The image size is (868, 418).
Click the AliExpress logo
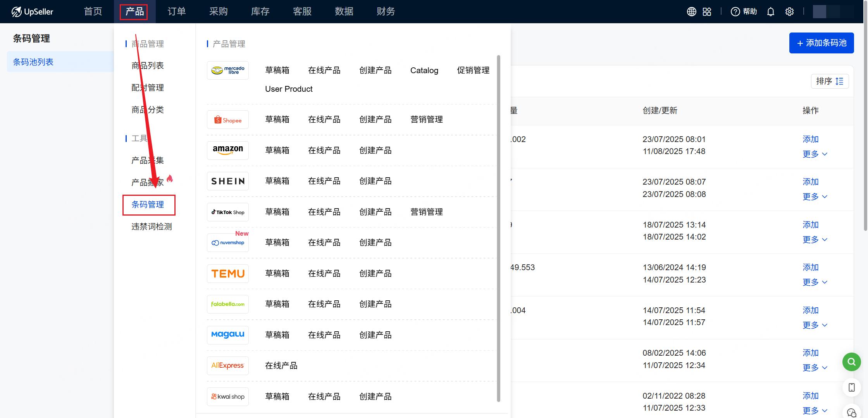[228, 366]
